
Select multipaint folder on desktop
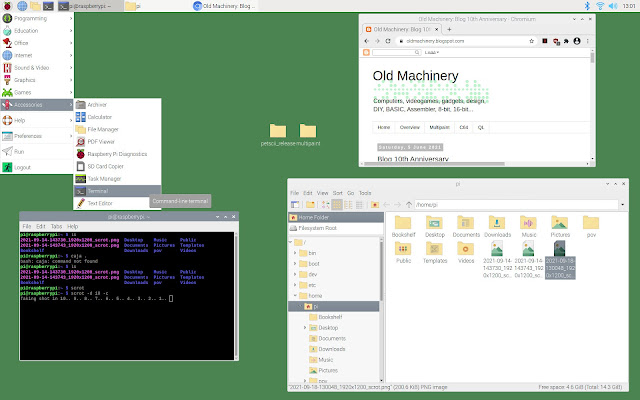[x=308, y=135]
